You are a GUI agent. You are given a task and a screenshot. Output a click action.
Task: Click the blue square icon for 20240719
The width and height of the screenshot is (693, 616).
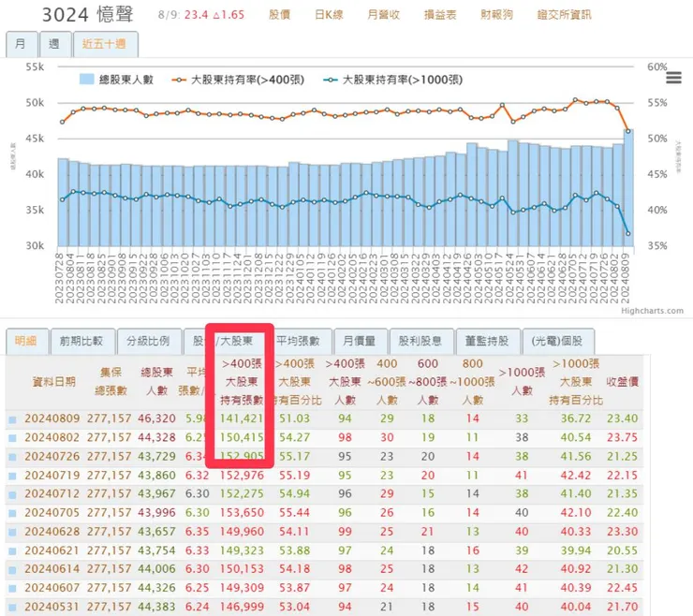point(12,477)
